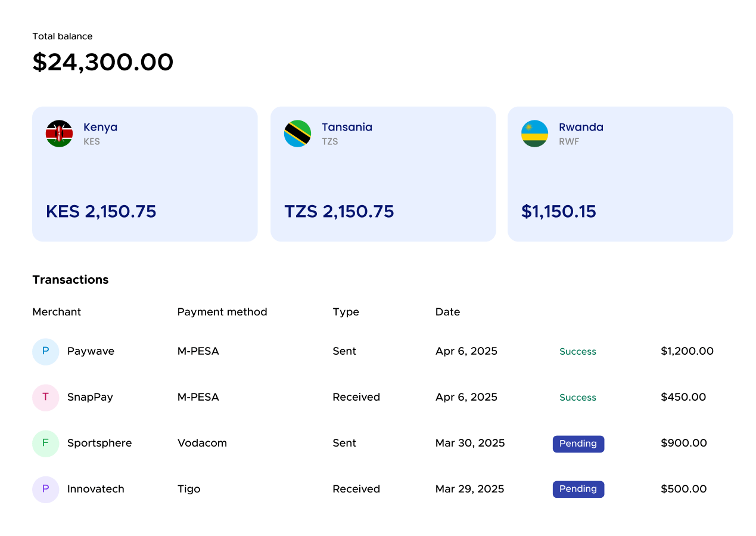The height and width of the screenshot is (536, 756).
Task: Click the Success status for SnapPay
Action: 577,398
